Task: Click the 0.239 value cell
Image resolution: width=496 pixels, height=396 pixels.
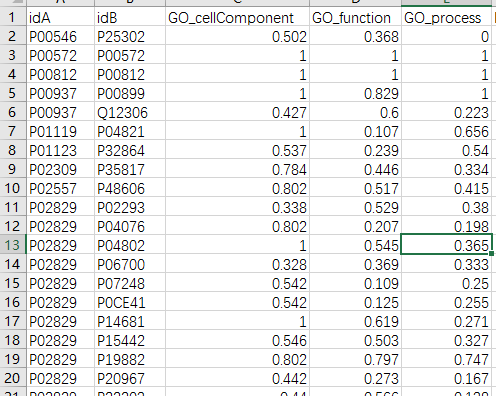Action: pyautogui.click(x=355, y=150)
